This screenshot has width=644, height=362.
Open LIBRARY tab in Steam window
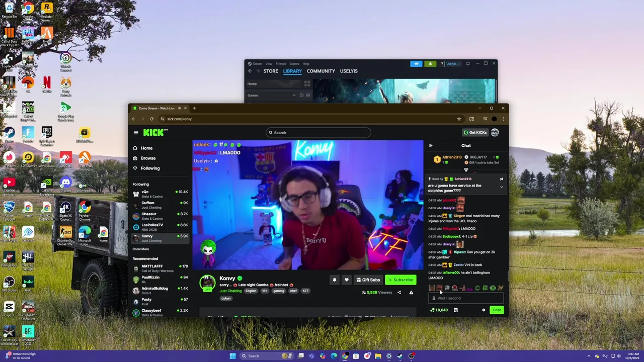pyautogui.click(x=292, y=71)
